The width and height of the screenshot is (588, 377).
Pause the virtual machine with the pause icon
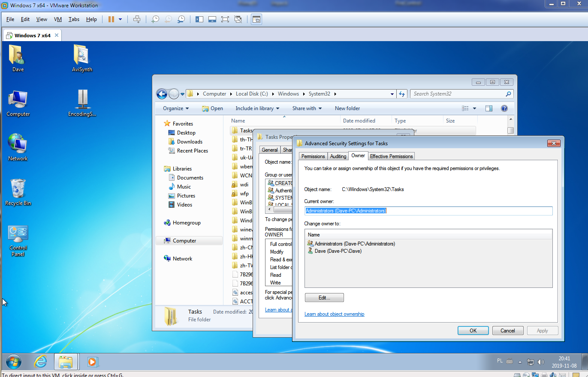point(111,19)
